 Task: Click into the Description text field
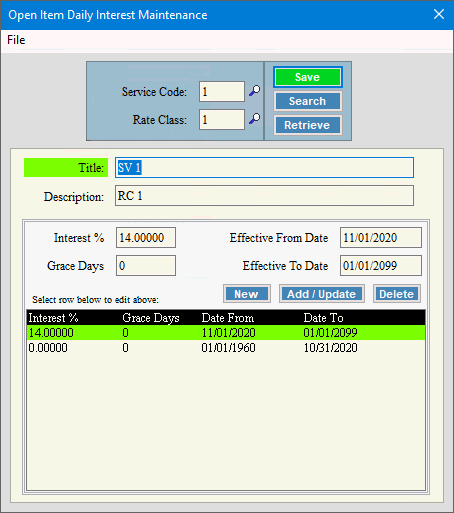[264, 196]
